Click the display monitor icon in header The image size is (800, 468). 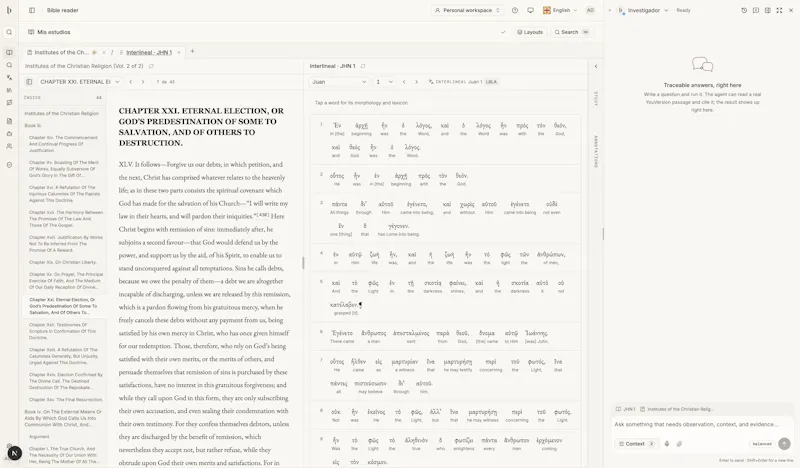click(530, 10)
